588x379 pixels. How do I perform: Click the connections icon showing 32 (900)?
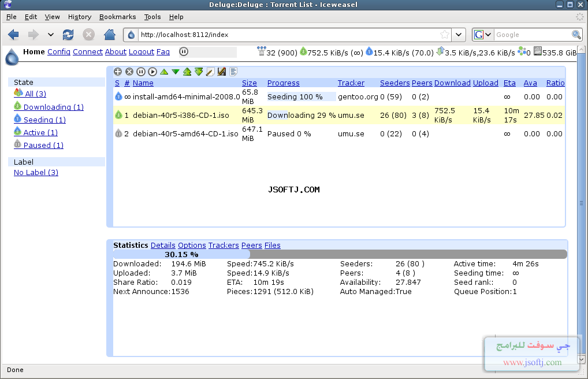click(x=262, y=51)
